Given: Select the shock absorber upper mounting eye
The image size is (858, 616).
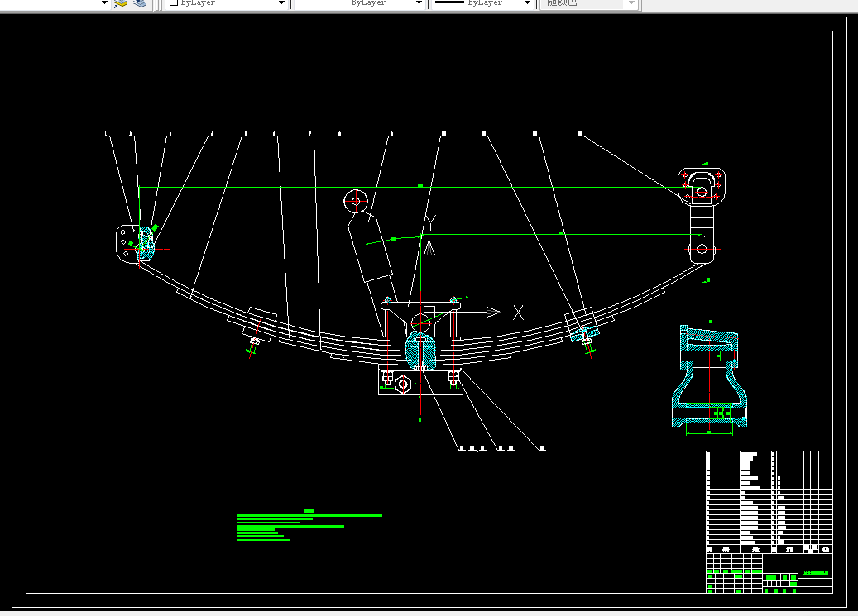Looking at the screenshot, I should 356,201.
